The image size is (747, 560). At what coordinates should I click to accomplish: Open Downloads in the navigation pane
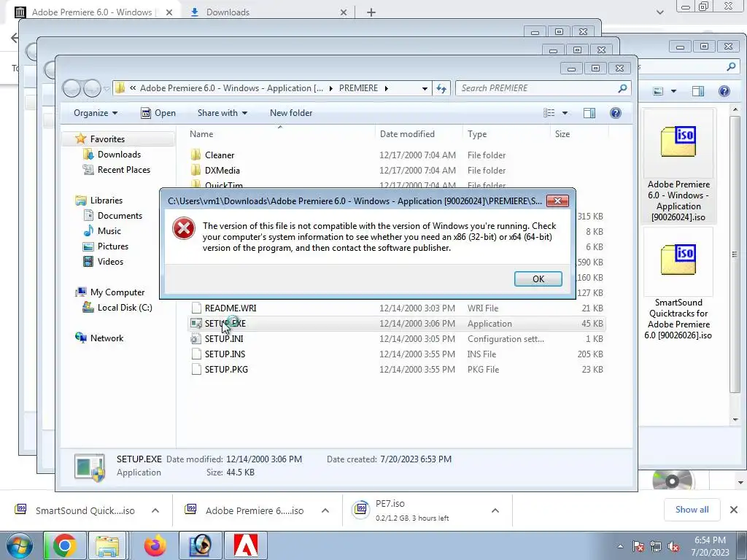pos(119,155)
